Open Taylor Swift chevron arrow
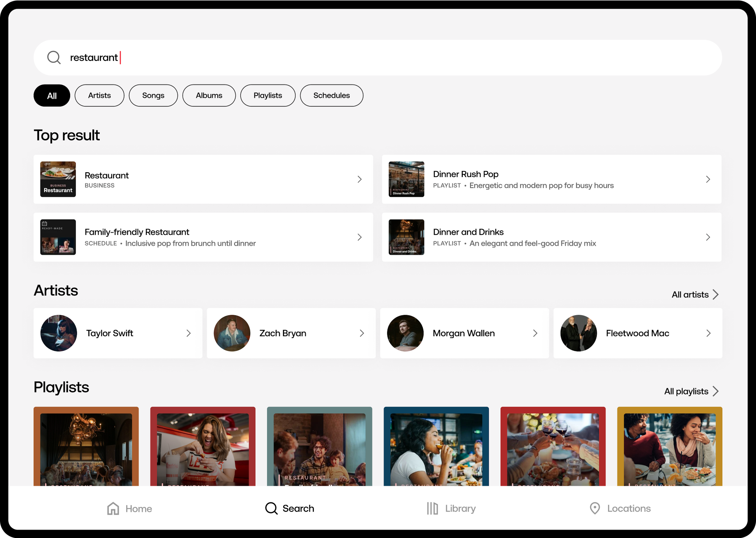This screenshot has height=538, width=756. (188, 333)
